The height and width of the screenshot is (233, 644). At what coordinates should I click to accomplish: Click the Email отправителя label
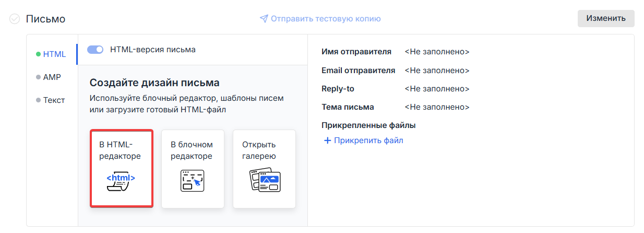[x=359, y=70]
